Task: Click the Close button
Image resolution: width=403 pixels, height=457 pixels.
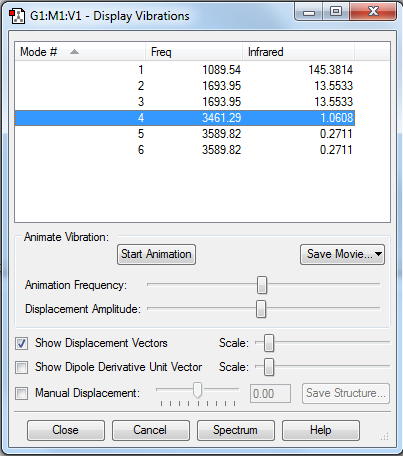Action: pos(66,430)
